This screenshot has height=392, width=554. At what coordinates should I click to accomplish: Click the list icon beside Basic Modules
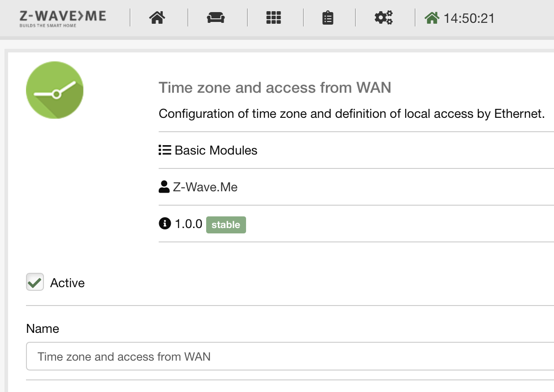pyautogui.click(x=165, y=150)
